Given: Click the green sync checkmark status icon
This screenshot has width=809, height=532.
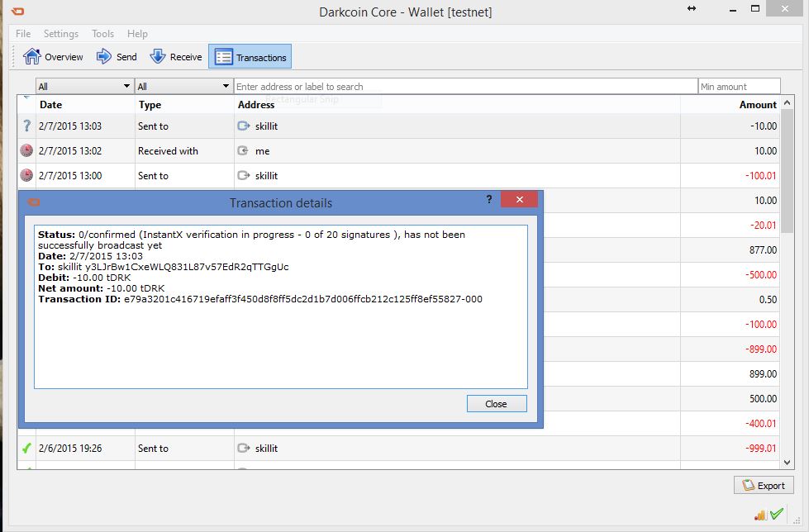Looking at the screenshot, I should (x=777, y=514).
